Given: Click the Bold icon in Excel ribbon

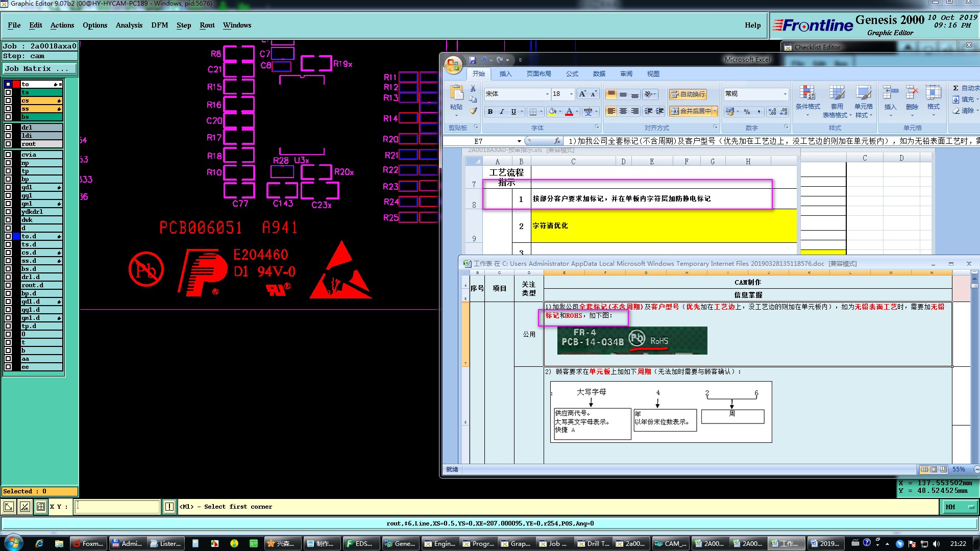Looking at the screenshot, I should coord(490,112).
